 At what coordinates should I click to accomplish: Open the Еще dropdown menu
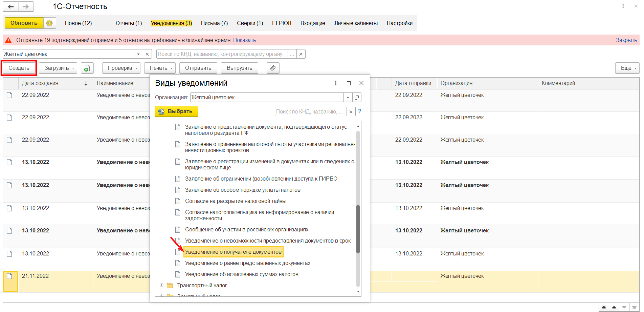tap(627, 68)
